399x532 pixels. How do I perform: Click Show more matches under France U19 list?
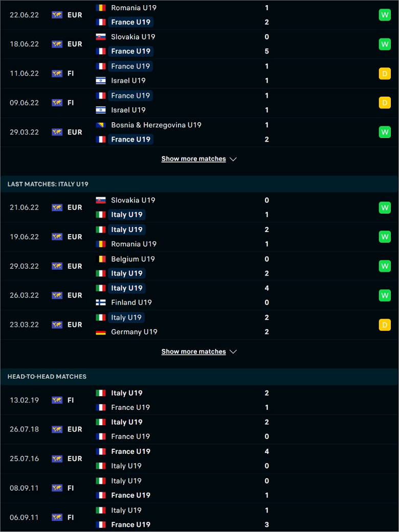pyautogui.click(x=193, y=159)
